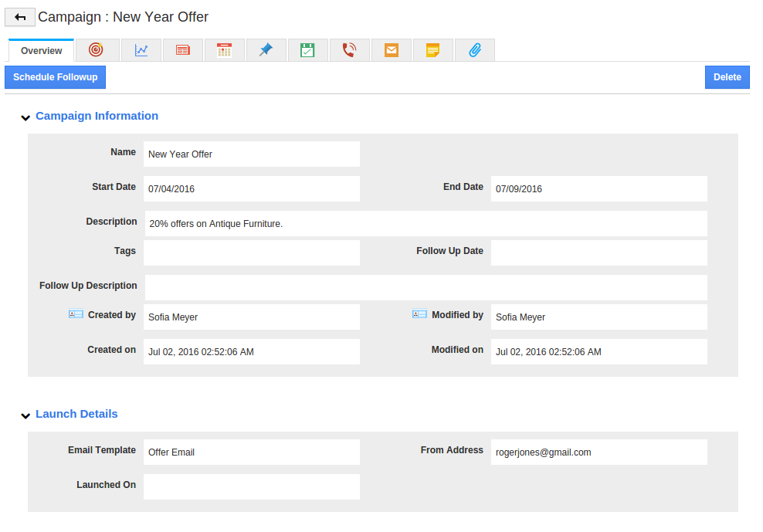
Task: Click the Schedule Followup button
Action: (56, 77)
